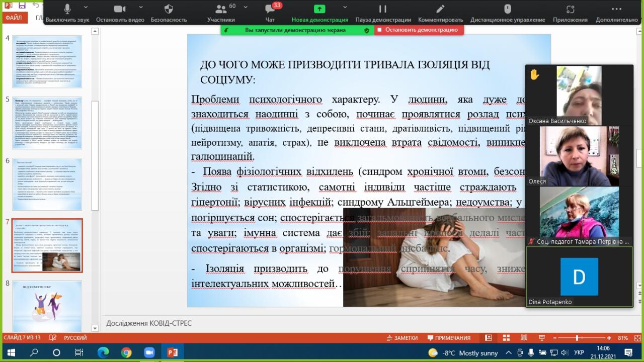Click green shield icon on sharing banner
The height and width of the screenshot is (362, 644).
point(367,30)
